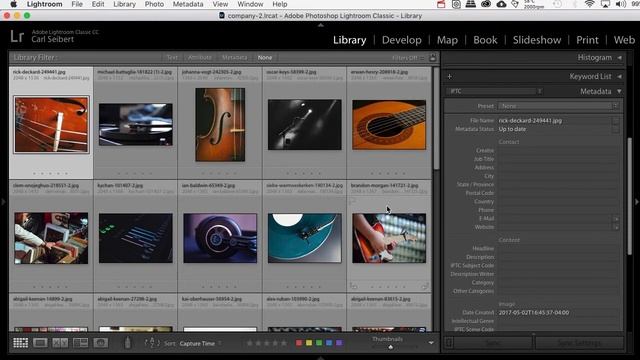Screen dimensions: 640x360
Task: Click the Sync Settings button
Action: 579,343
